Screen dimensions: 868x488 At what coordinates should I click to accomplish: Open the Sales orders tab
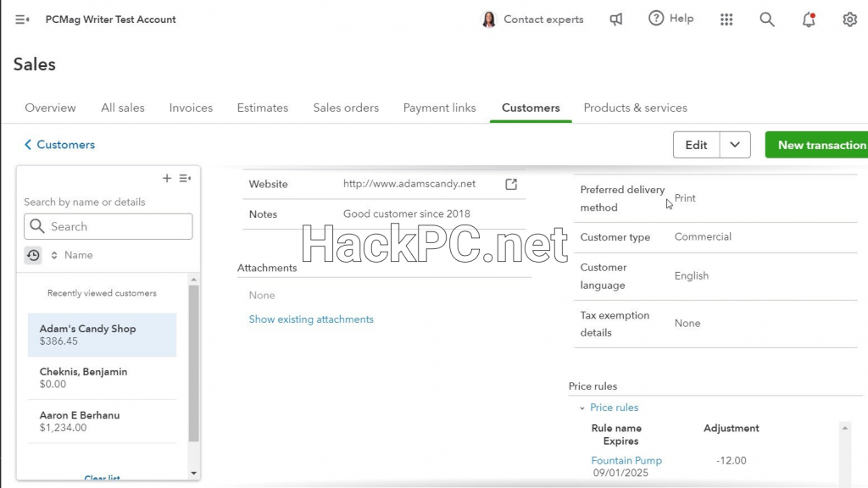pos(346,108)
